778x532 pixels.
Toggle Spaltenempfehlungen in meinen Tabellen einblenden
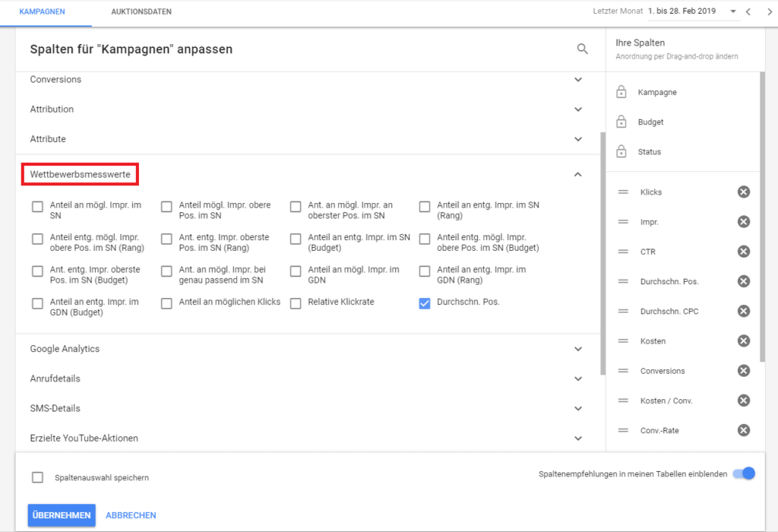click(x=744, y=473)
